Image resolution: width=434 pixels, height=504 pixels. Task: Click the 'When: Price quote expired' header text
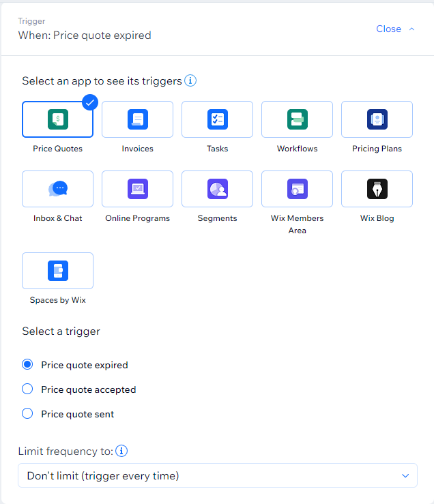(x=85, y=35)
